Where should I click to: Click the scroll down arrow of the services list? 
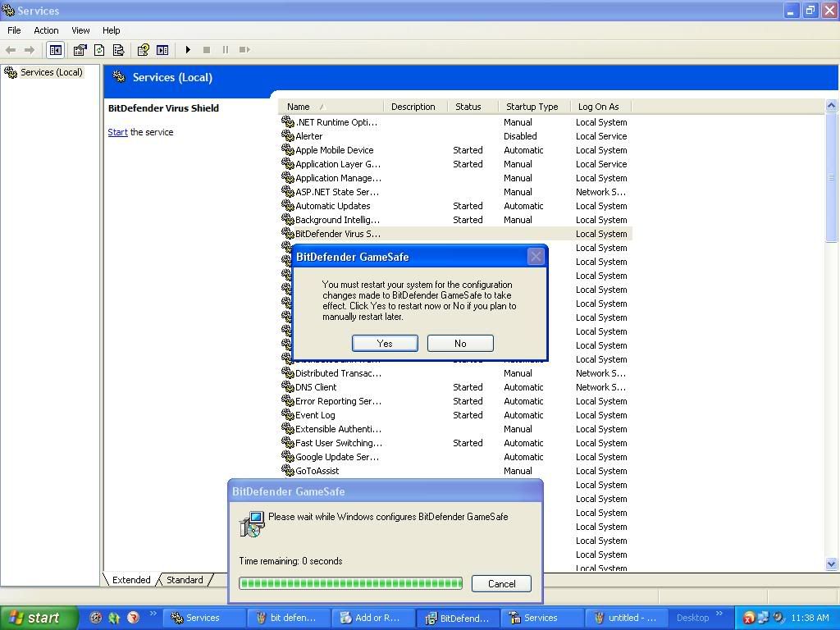tap(831, 563)
